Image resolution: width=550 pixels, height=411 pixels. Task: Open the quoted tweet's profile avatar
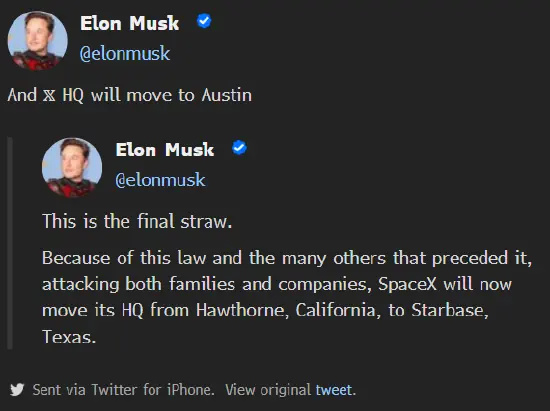(72, 167)
